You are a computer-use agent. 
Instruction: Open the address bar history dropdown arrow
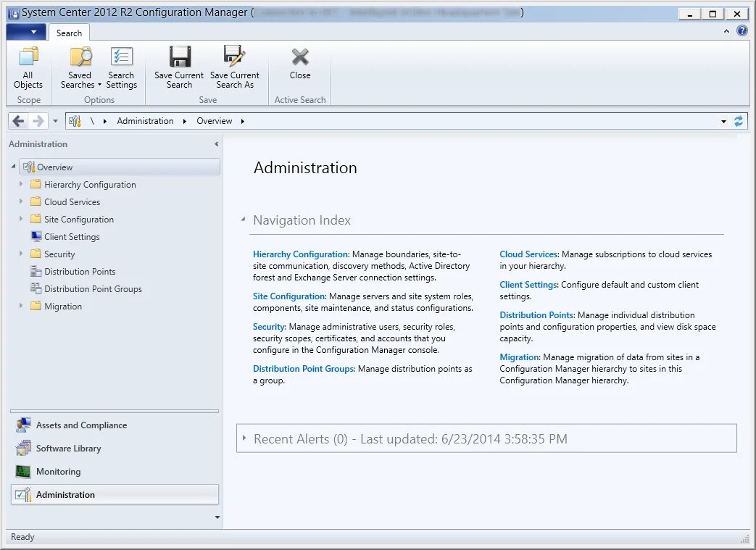[723, 122]
